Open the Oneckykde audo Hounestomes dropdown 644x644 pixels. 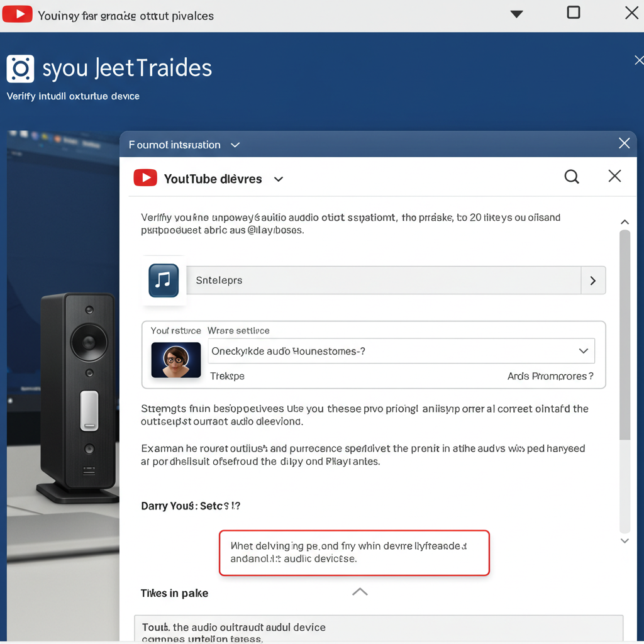pyautogui.click(x=401, y=351)
